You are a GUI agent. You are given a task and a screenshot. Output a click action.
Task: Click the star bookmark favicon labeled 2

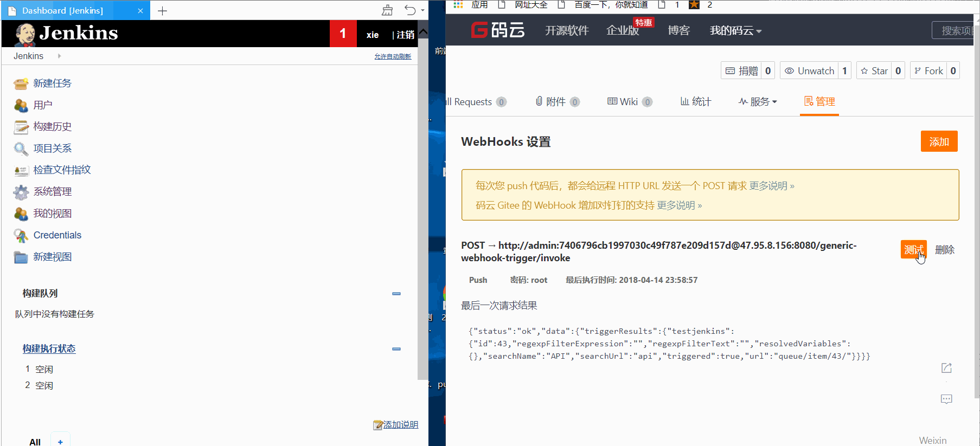coord(694,5)
